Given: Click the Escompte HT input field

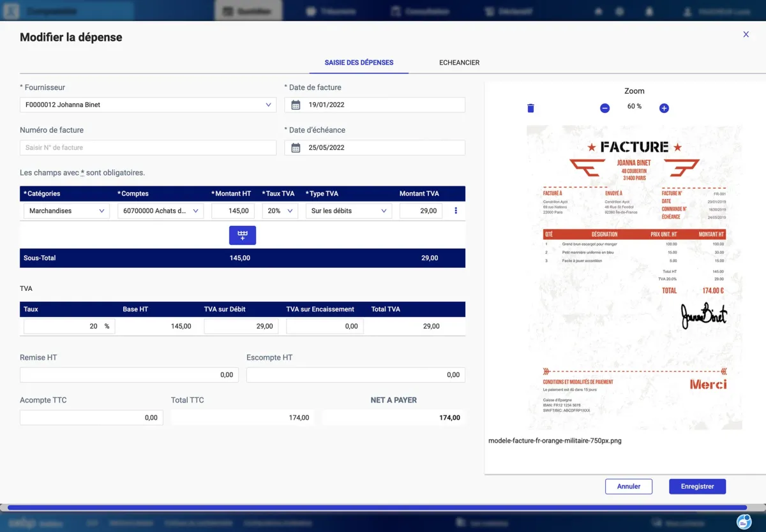Looking at the screenshot, I should point(356,374).
